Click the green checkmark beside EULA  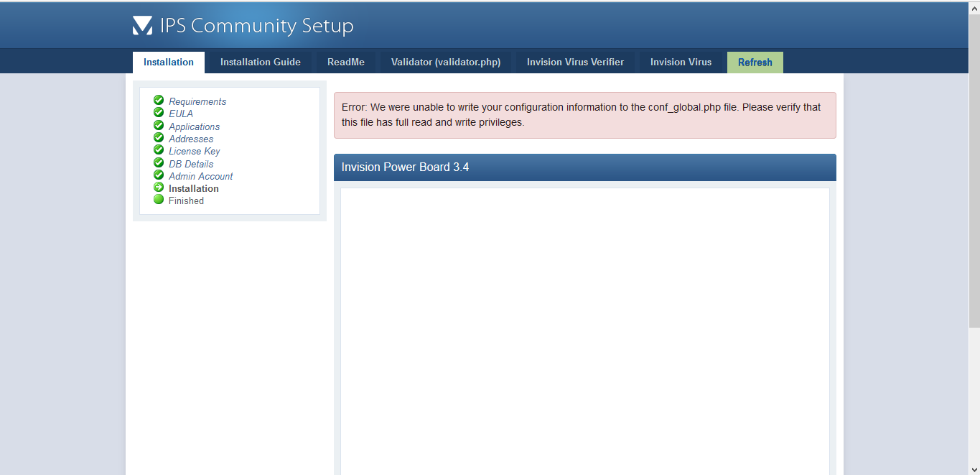[x=159, y=112]
